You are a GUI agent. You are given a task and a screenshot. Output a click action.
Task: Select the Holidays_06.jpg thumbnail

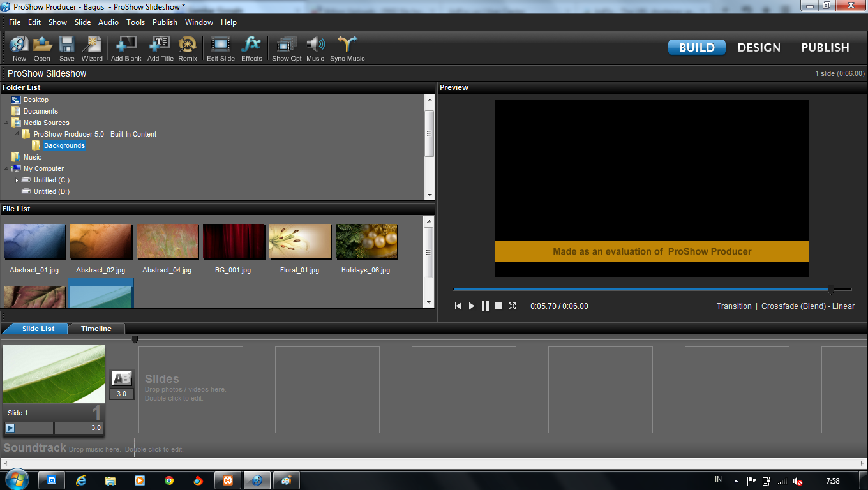click(366, 242)
